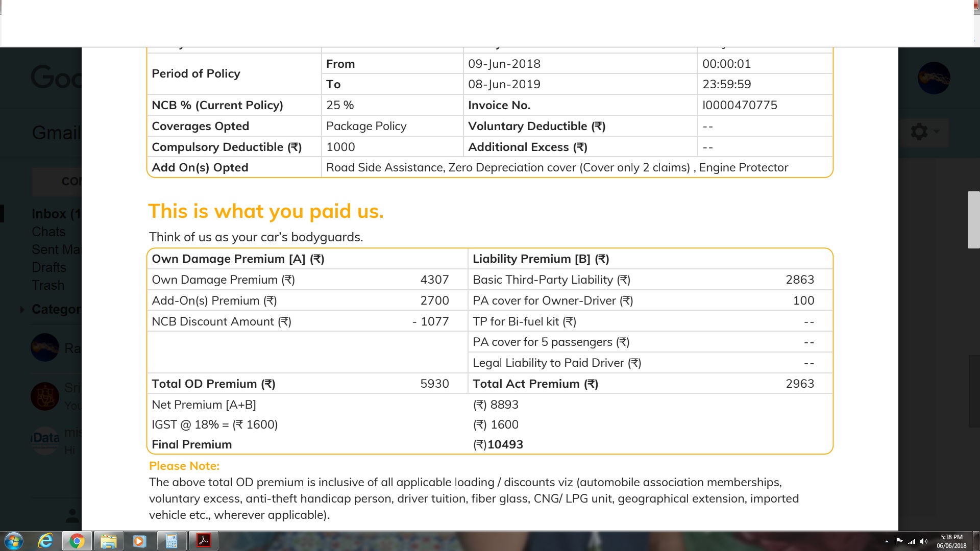This screenshot has height=551, width=980.
Task: Open the taskbar clock and date
Action: (x=951, y=541)
